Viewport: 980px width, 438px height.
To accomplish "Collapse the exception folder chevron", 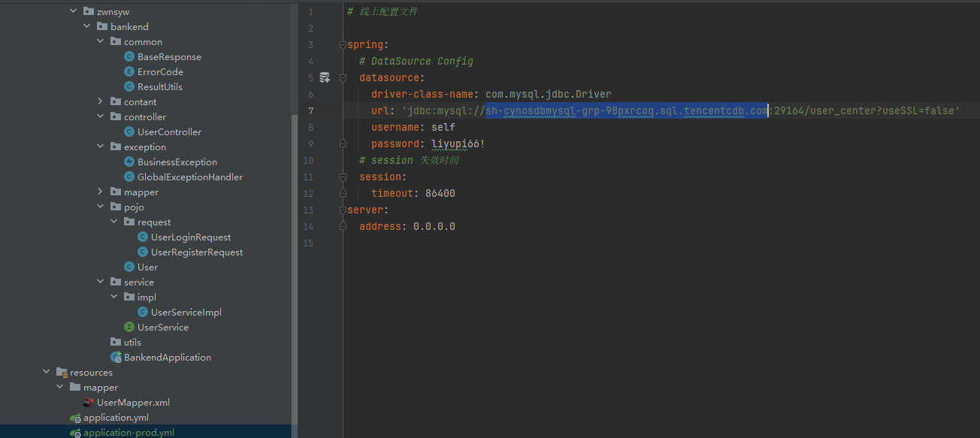I will point(101,147).
